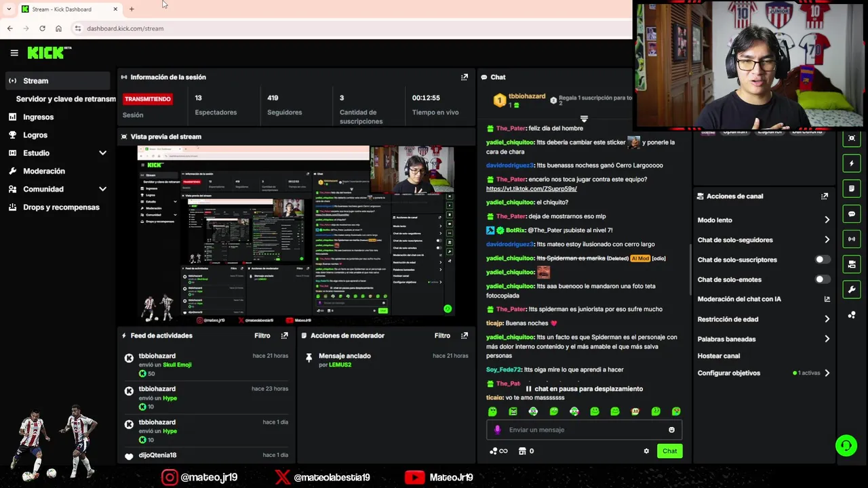Open Restricción de edad chevron
This screenshot has width=868, height=488.
point(827,319)
